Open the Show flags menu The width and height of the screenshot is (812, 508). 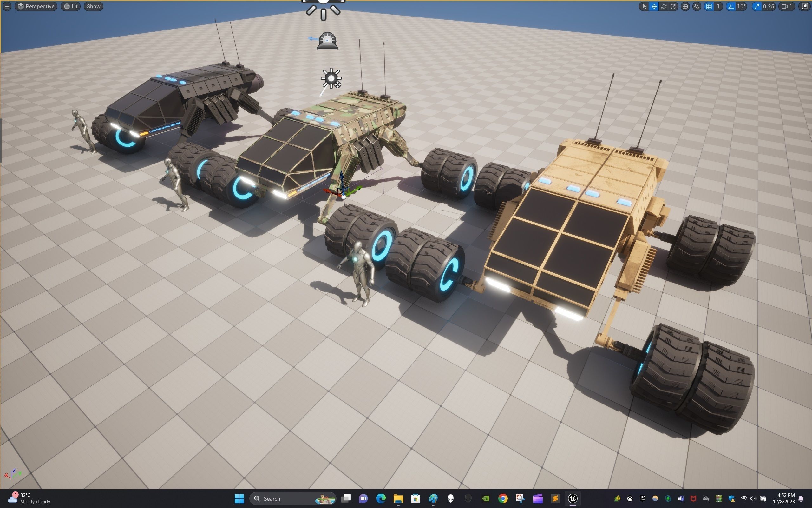[x=93, y=6]
